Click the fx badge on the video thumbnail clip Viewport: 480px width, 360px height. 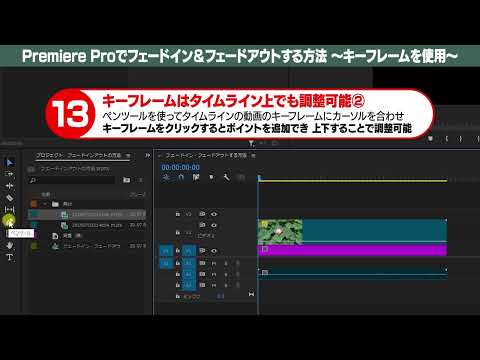coord(264,223)
